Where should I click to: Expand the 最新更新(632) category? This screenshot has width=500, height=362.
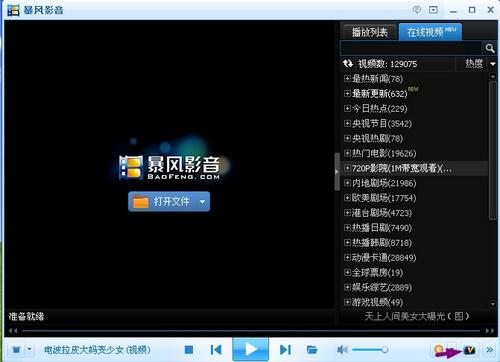(347, 93)
